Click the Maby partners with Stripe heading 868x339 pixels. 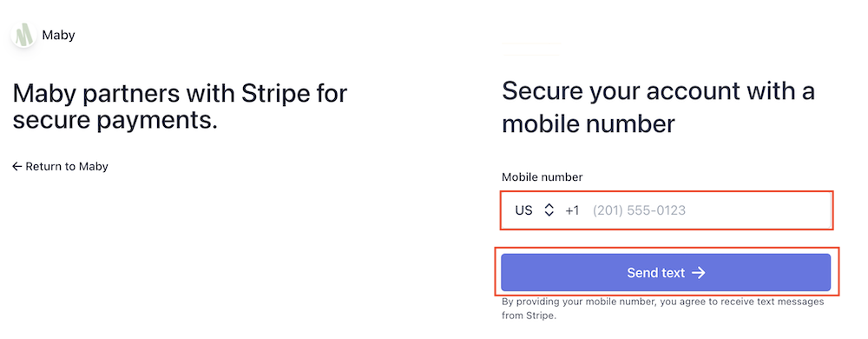(x=180, y=106)
